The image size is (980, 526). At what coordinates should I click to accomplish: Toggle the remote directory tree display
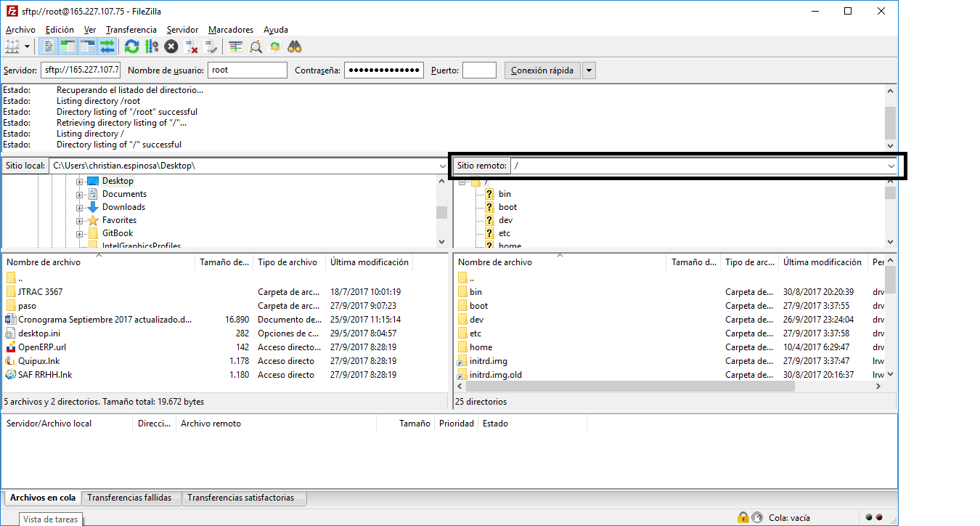click(88, 46)
